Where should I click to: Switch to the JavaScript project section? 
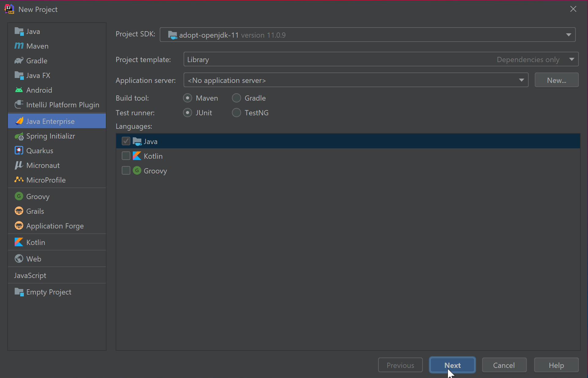point(30,275)
